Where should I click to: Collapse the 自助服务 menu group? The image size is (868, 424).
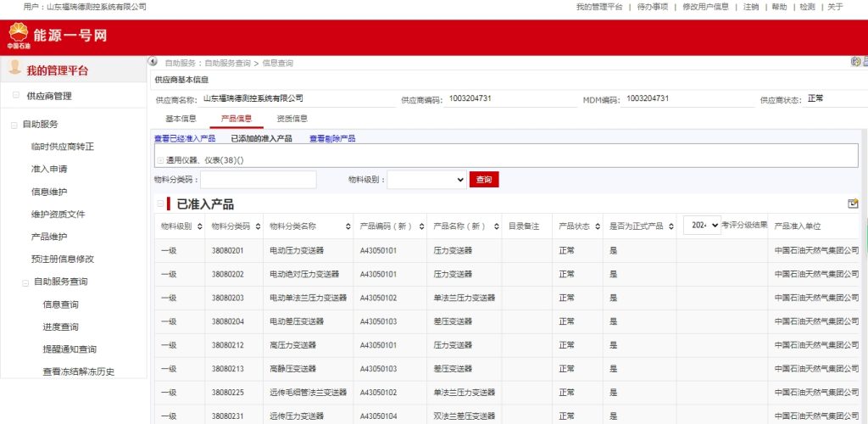tap(14, 125)
